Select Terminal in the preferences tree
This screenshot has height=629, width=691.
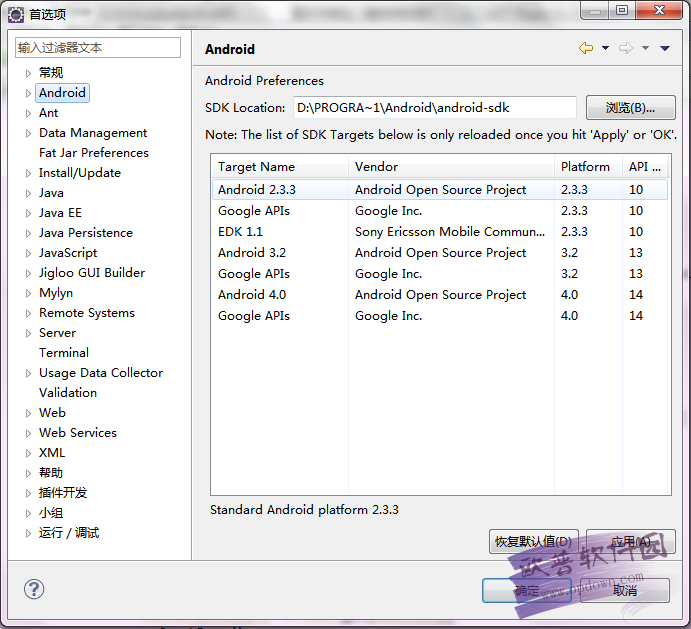click(x=64, y=353)
